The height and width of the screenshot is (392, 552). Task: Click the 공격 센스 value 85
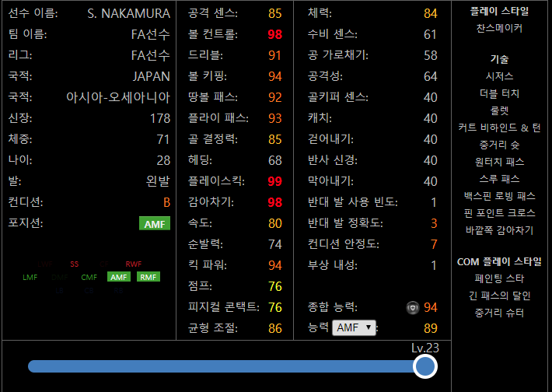point(275,13)
